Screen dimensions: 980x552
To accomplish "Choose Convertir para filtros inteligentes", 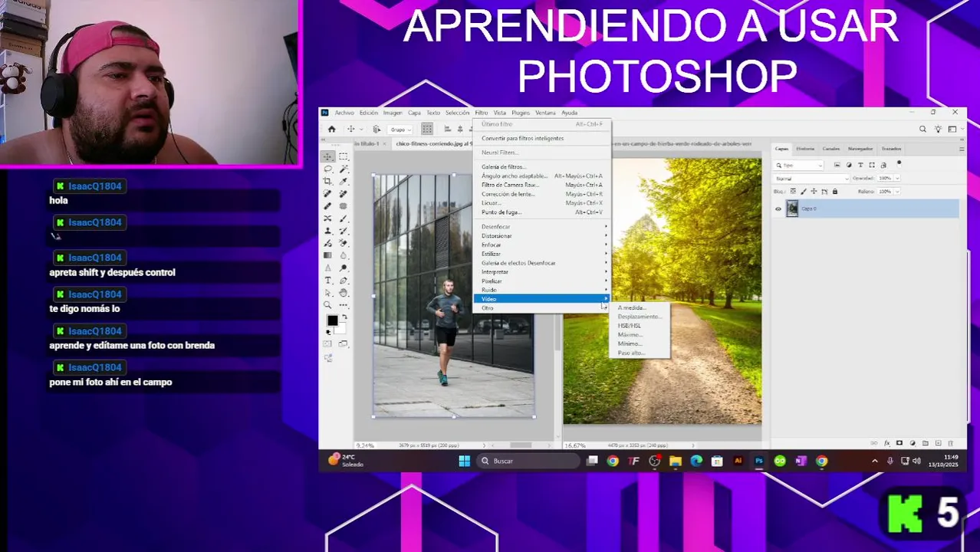I will click(523, 139).
